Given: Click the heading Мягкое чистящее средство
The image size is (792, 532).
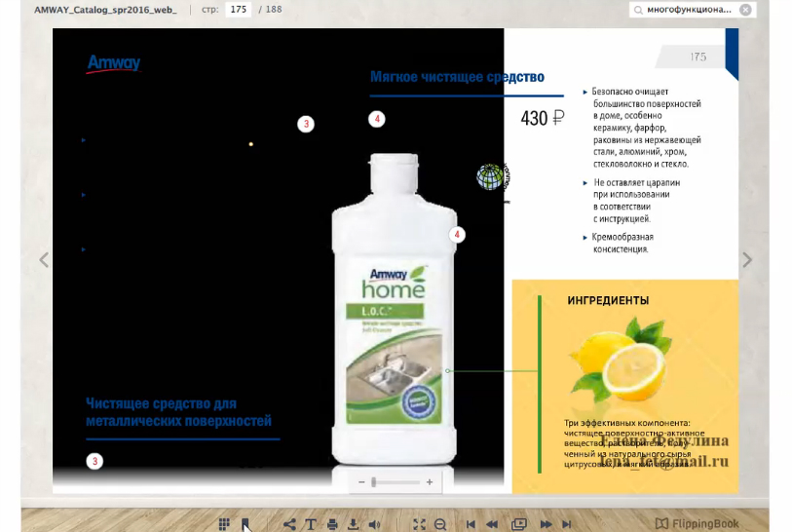Looking at the screenshot, I should tap(457, 77).
